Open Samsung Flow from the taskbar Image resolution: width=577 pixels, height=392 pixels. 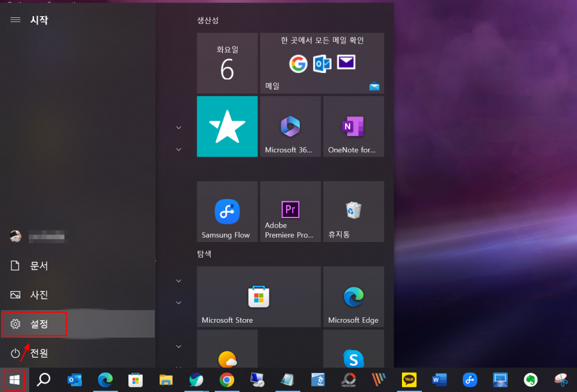point(470,379)
